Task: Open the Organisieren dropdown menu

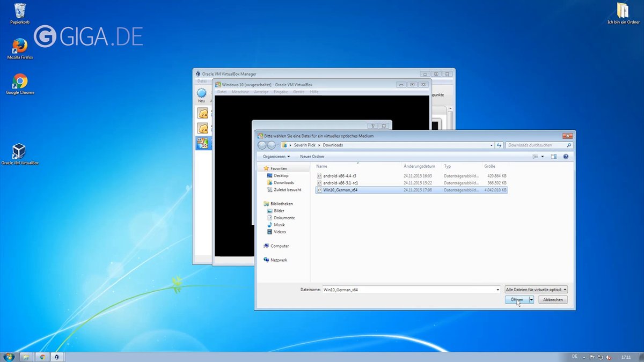Action: (275, 156)
